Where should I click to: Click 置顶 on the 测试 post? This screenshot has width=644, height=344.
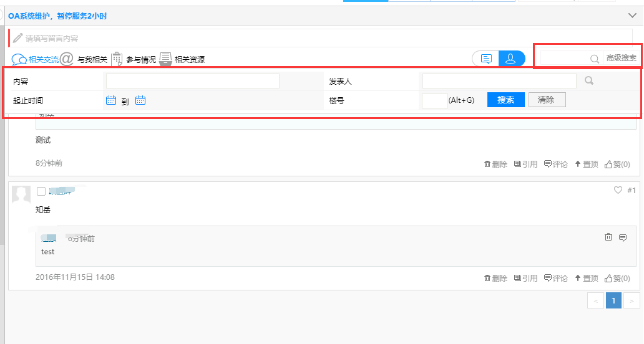click(587, 165)
